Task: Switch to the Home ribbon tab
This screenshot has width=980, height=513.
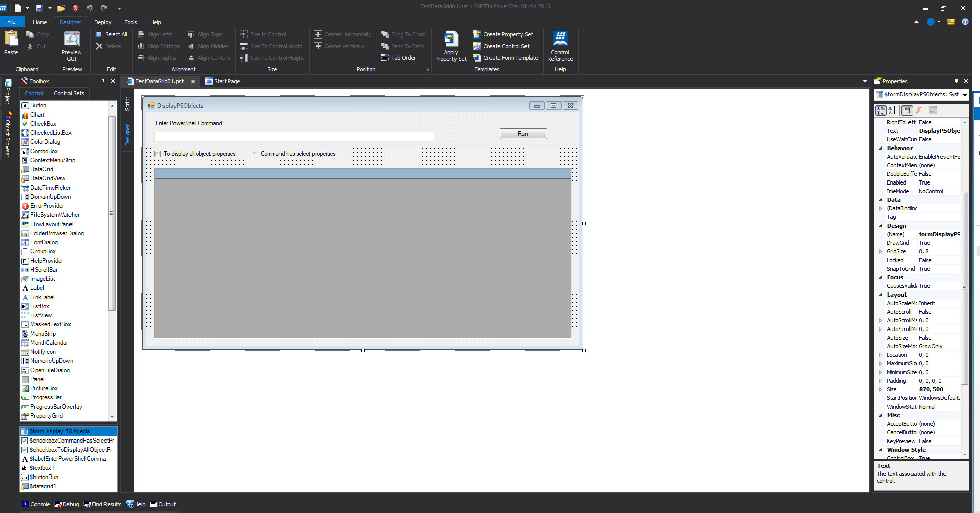Action: [40, 22]
